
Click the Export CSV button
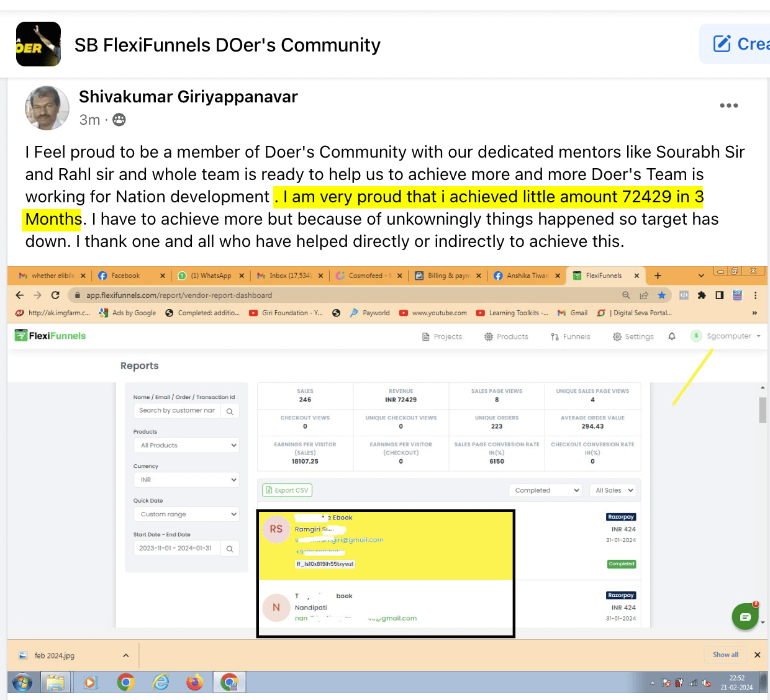286,490
